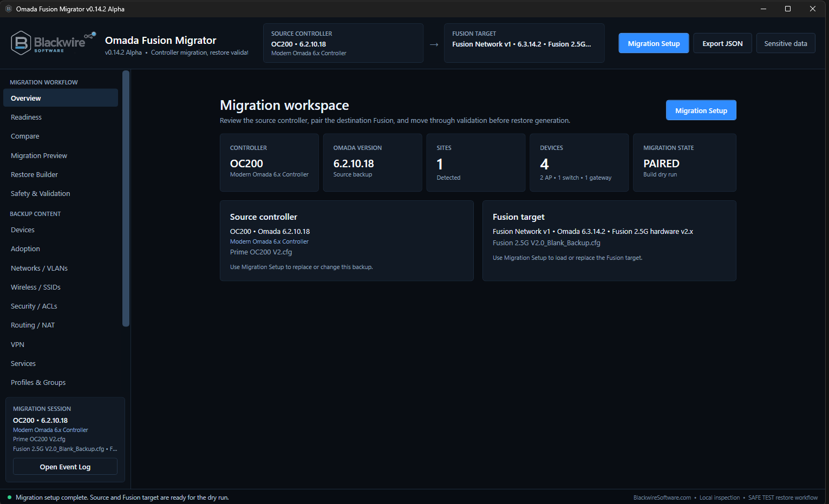Image resolution: width=829 pixels, height=504 pixels.
Task: Click the Sites detected card
Action: tap(476, 162)
